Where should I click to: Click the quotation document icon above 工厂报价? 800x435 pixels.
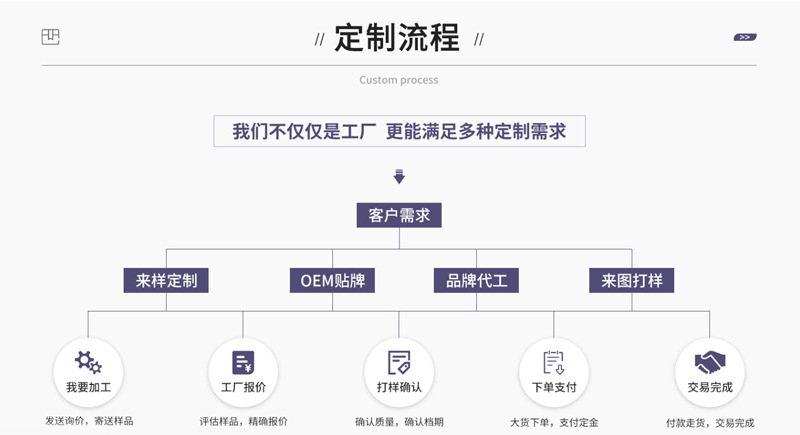pos(243,363)
